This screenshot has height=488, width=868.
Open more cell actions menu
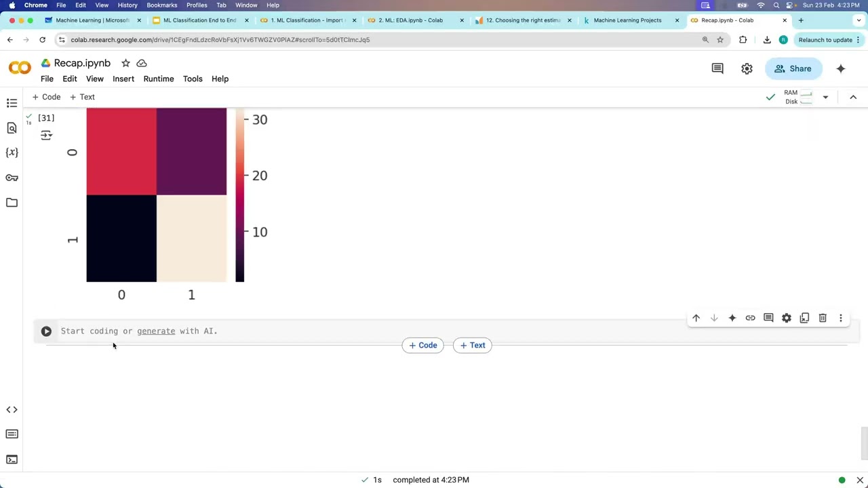tap(841, 318)
